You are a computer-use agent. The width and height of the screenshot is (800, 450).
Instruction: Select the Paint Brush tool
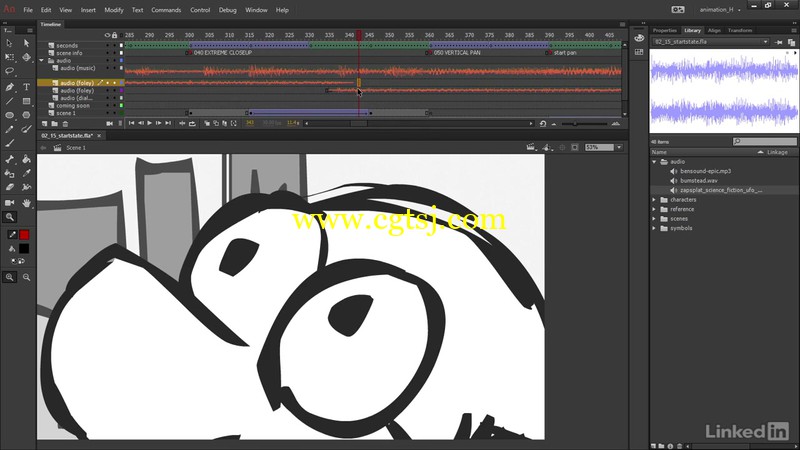[27, 130]
